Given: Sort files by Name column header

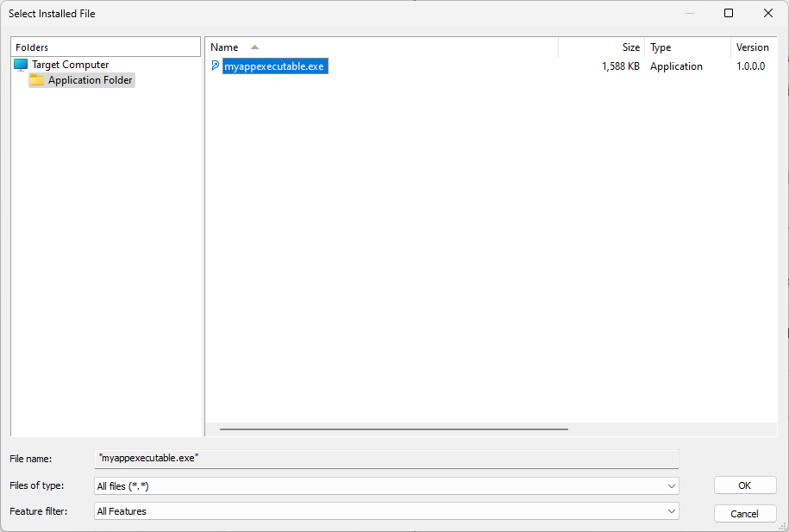Looking at the screenshot, I should tap(382, 47).
